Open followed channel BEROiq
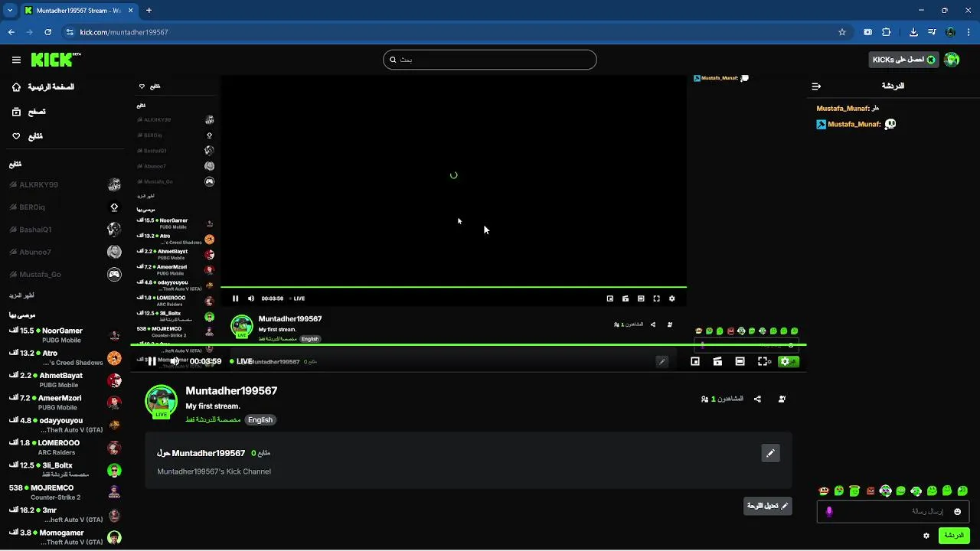The height and width of the screenshot is (551, 980). [65, 207]
